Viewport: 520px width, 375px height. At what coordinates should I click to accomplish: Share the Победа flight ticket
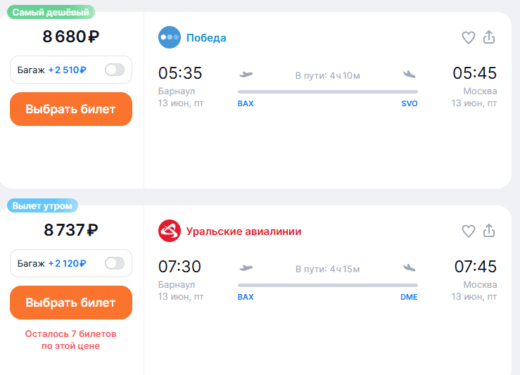click(489, 37)
